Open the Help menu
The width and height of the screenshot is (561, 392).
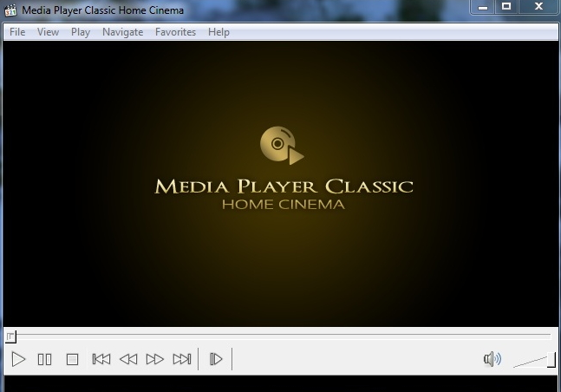(219, 32)
